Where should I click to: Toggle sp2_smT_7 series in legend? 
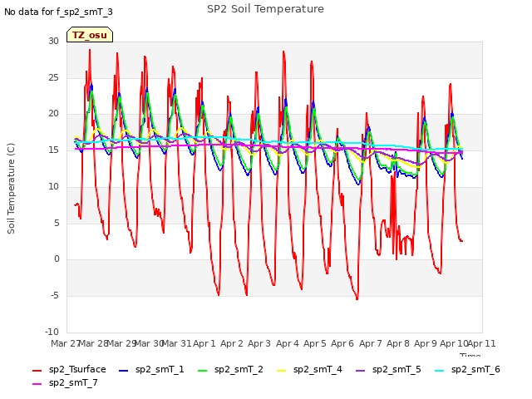(65, 382)
